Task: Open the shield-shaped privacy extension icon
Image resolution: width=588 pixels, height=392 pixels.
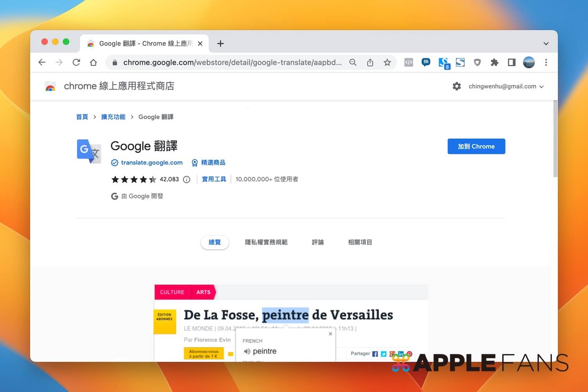Action: coord(477,62)
